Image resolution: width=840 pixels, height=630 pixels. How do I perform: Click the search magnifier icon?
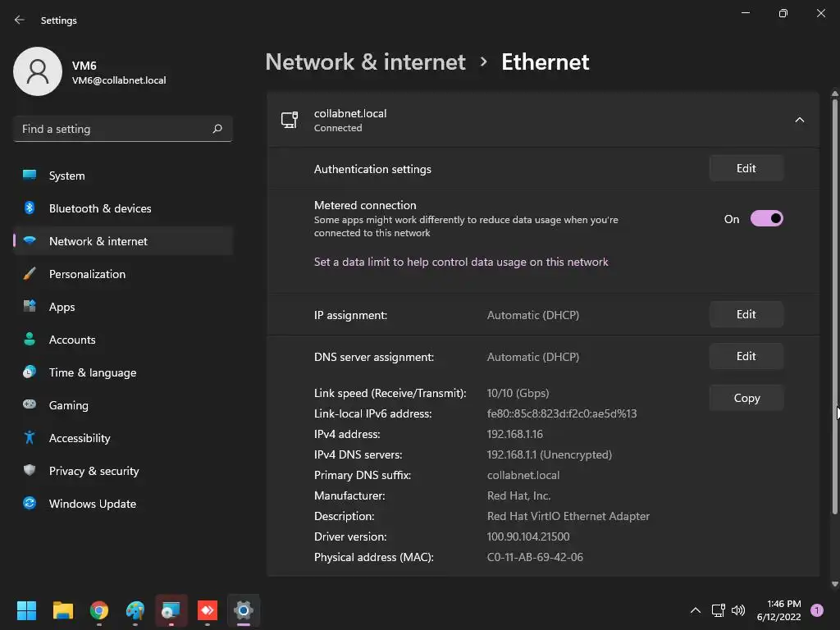coord(217,129)
